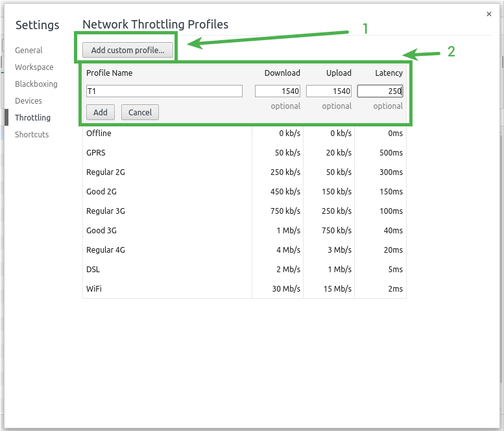
Task: Open the Workspace settings section
Action: click(34, 67)
